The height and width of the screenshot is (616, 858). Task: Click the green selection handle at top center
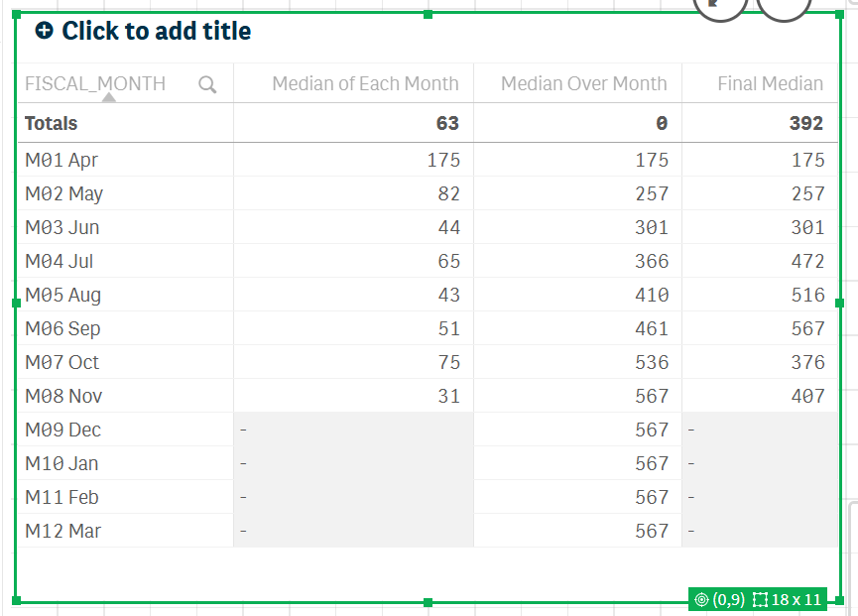429,15
